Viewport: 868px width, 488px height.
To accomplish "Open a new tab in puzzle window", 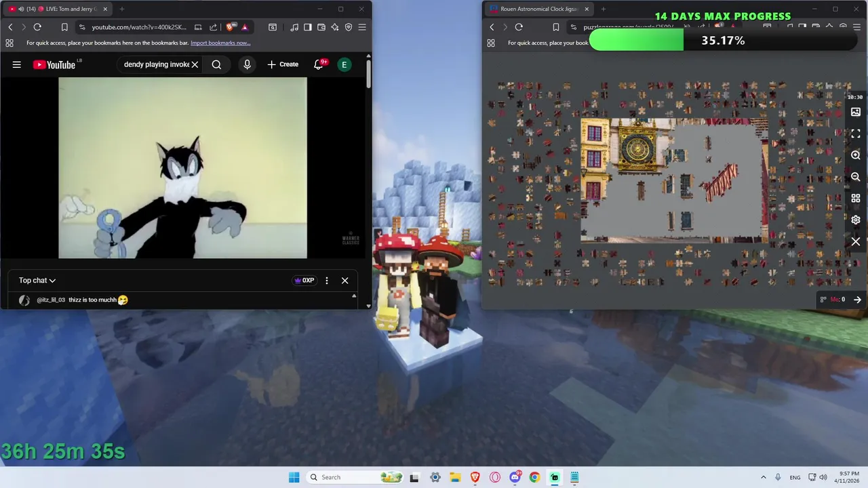I will tap(604, 9).
